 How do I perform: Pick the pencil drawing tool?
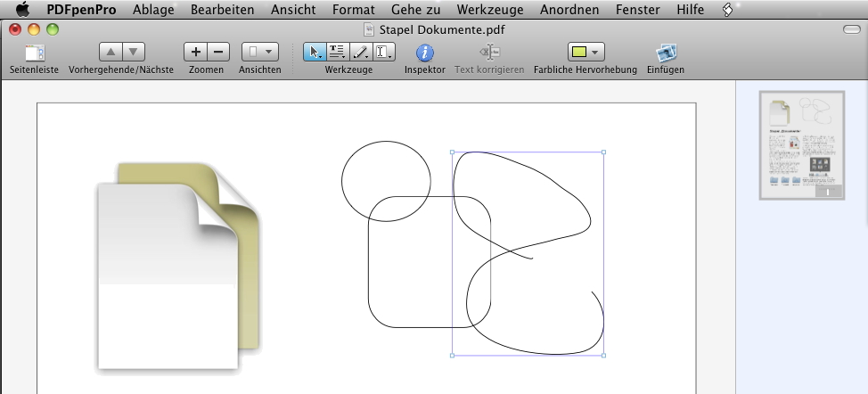(360, 53)
